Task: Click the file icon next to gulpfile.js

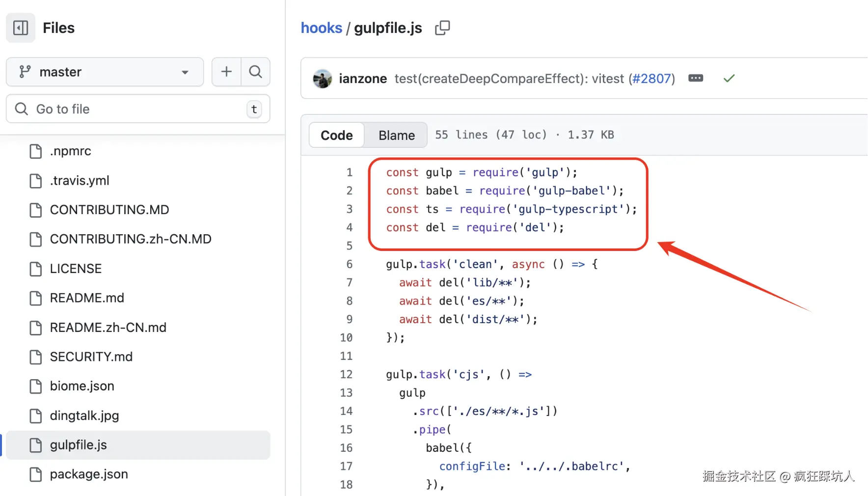Action: click(36, 445)
